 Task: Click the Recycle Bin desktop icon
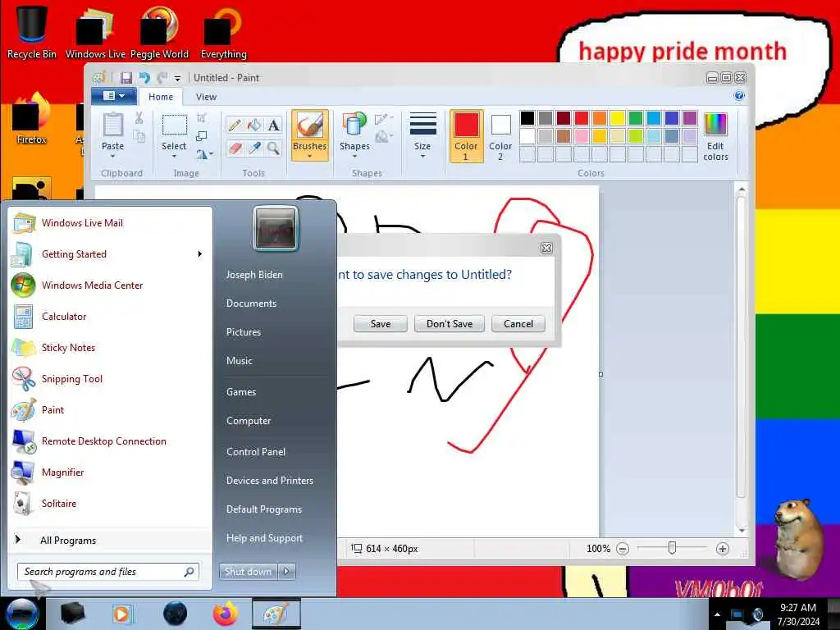(32, 32)
